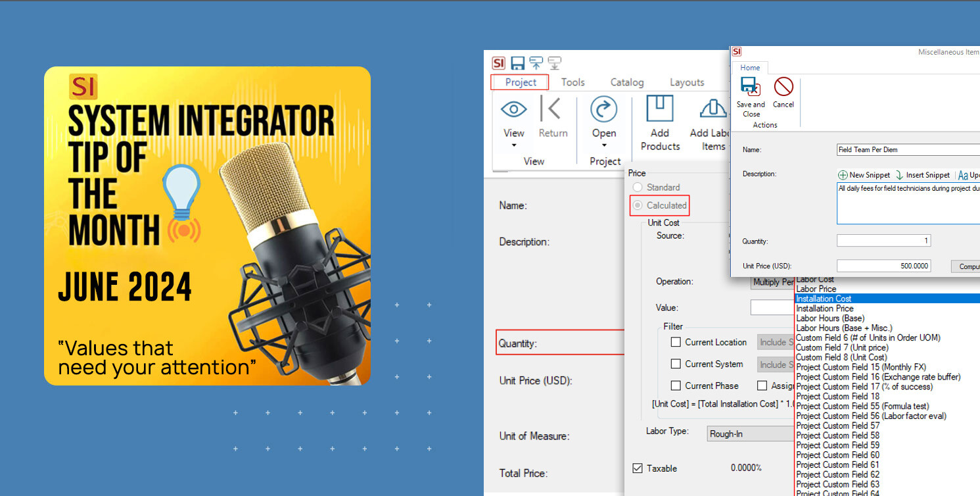Click the Add Products box icon
980x496 pixels.
[660, 109]
